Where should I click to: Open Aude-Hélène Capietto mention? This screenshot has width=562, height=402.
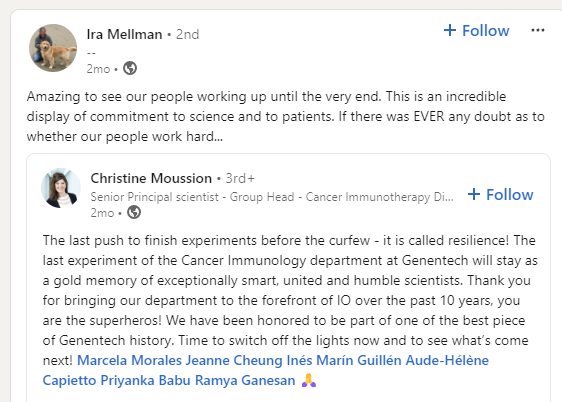click(447, 360)
